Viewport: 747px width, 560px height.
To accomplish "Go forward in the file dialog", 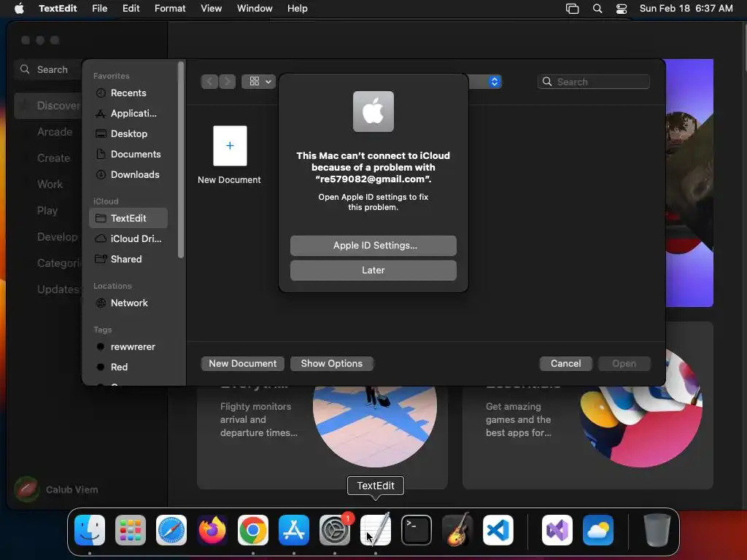I will click(x=228, y=82).
